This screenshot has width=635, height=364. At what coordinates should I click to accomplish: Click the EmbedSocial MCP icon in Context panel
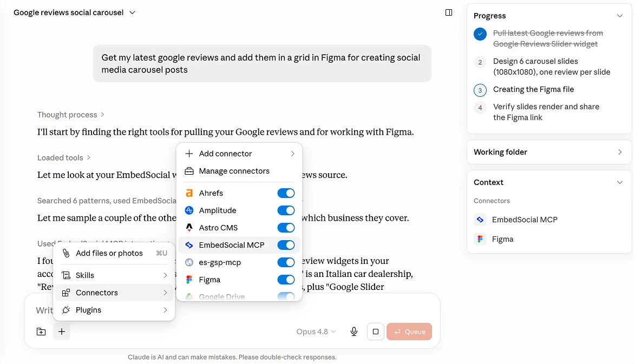[480, 220]
